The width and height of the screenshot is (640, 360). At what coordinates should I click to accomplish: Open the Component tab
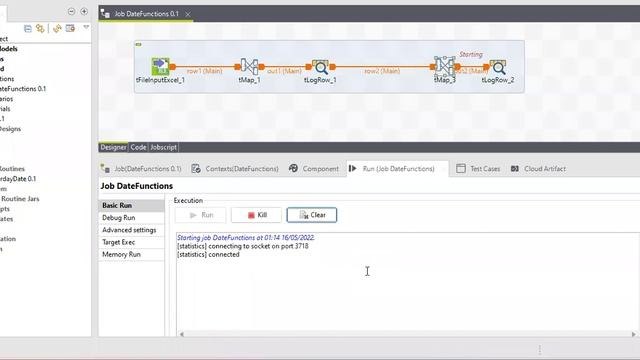point(314,169)
